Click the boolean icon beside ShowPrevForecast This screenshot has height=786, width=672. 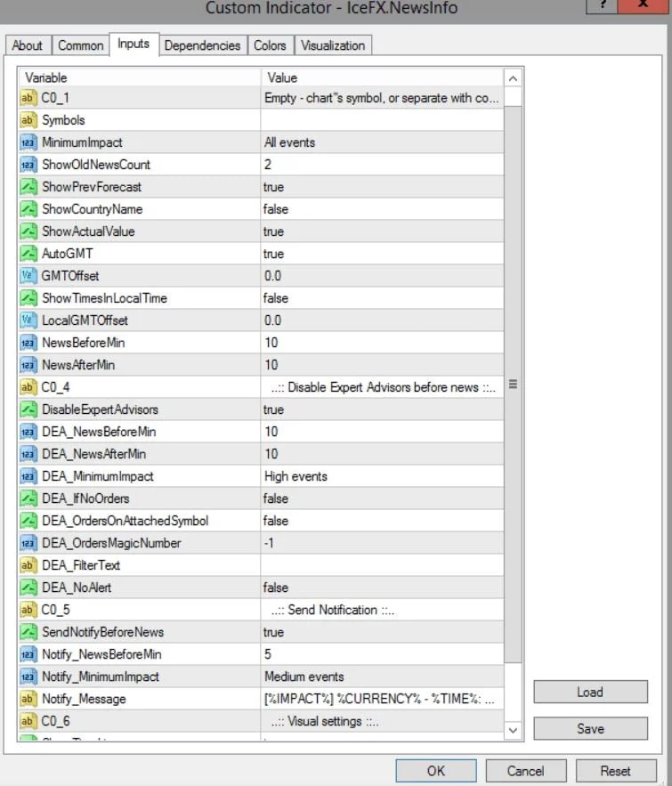tap(28, 187)
